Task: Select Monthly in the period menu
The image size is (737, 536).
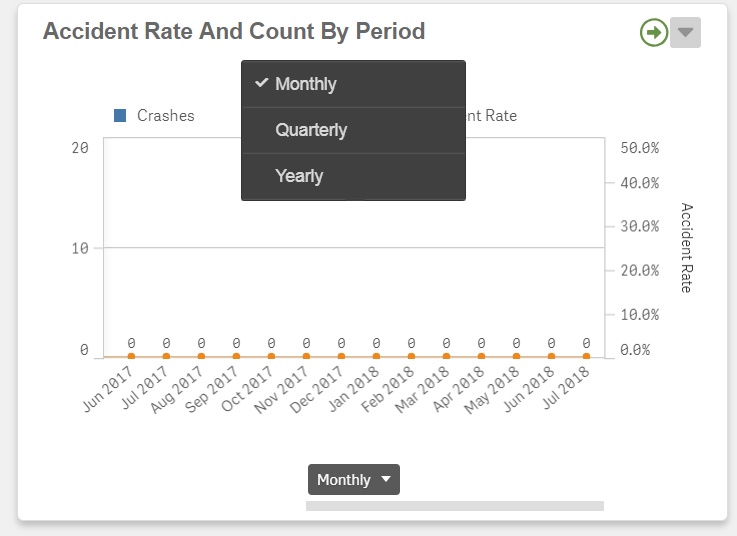Action: [306, 84]
